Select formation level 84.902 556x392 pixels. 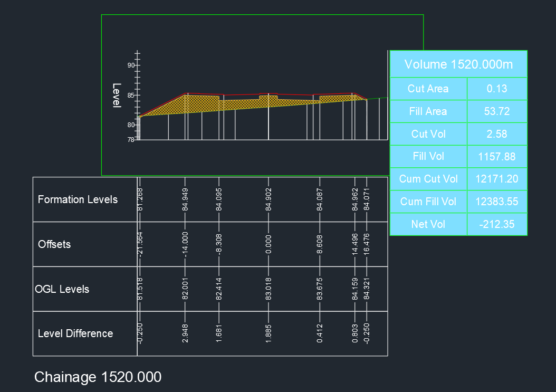pos(269,199)
